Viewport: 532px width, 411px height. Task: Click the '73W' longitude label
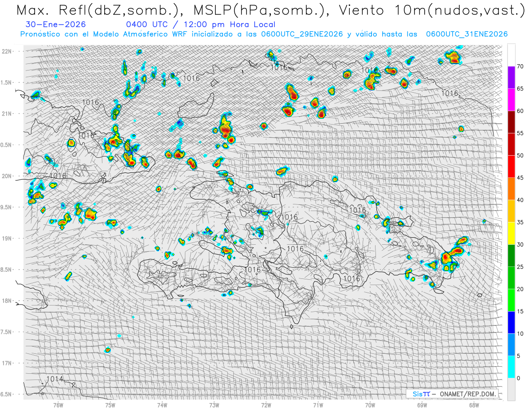[214, 405]
